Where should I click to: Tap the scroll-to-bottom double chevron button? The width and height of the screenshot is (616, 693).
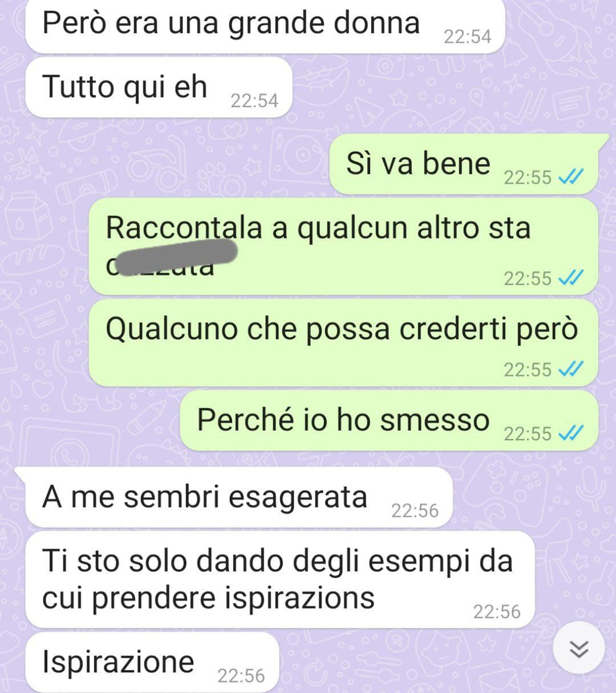point(579,649)
